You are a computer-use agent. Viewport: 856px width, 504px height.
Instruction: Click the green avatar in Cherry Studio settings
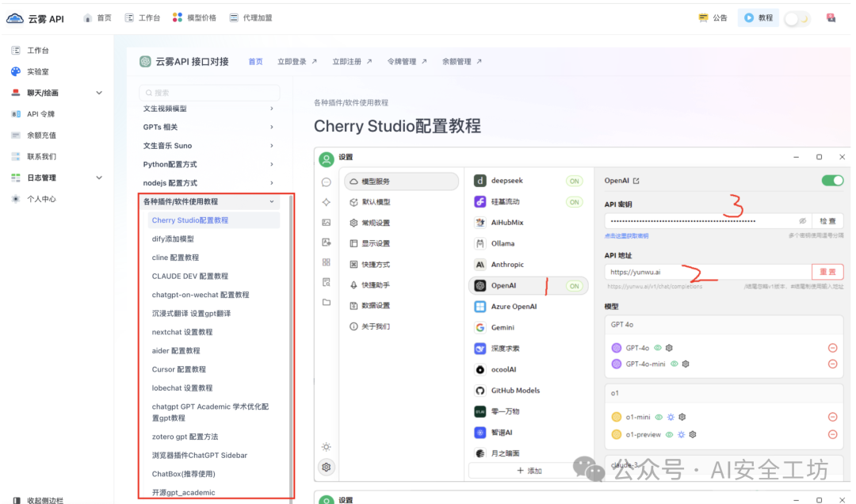coord(327,159)
